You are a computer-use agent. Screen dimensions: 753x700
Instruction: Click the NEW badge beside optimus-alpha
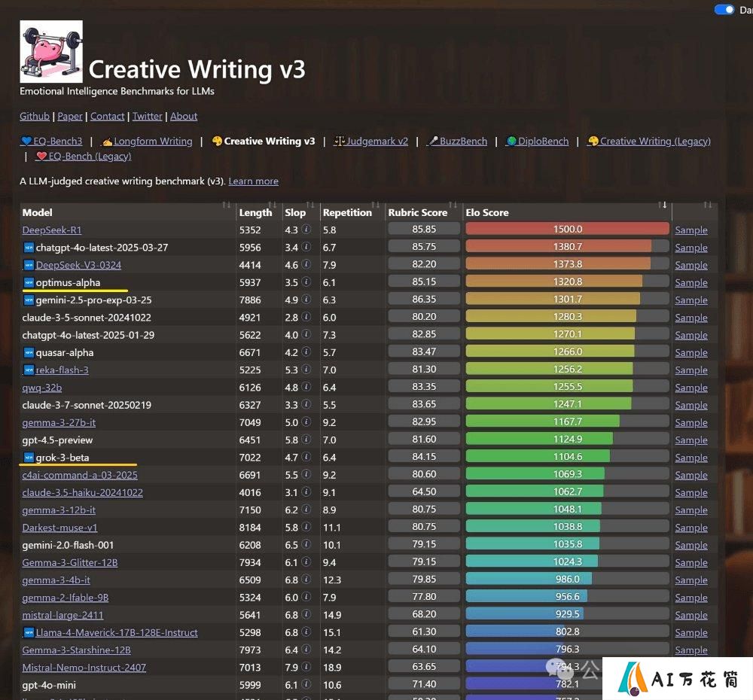(x=29, y=282)
